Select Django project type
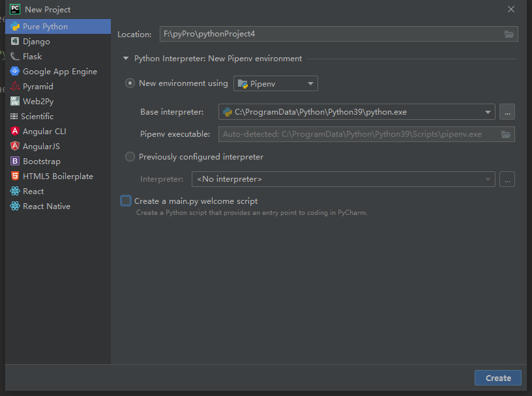Screen dimensions: 532x396 58,42
